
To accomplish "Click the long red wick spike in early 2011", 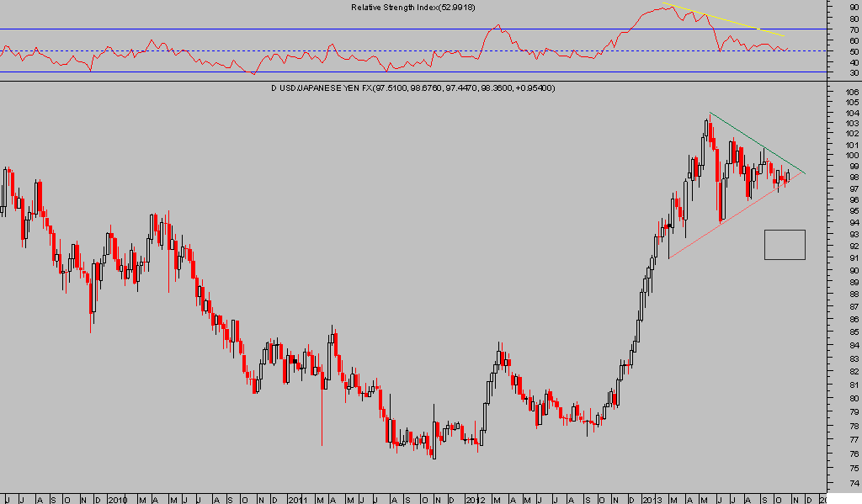I will 322,421.
